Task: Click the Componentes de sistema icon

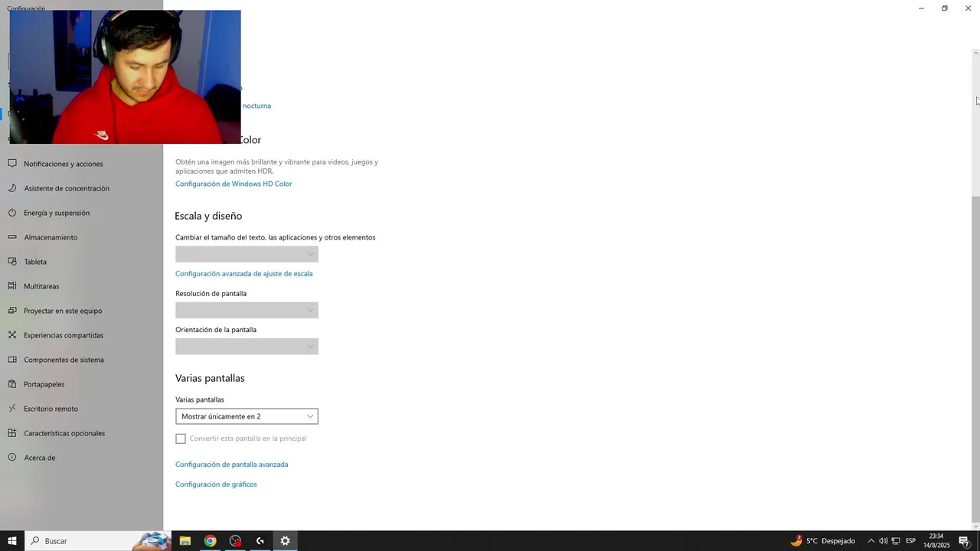Action: tap(12, 360)
